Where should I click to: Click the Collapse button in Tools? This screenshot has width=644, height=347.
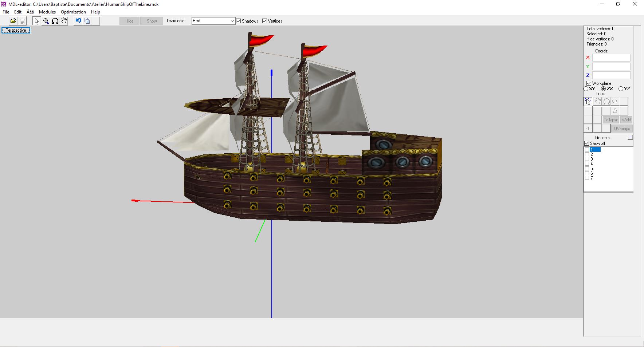(x=611, y=119)
